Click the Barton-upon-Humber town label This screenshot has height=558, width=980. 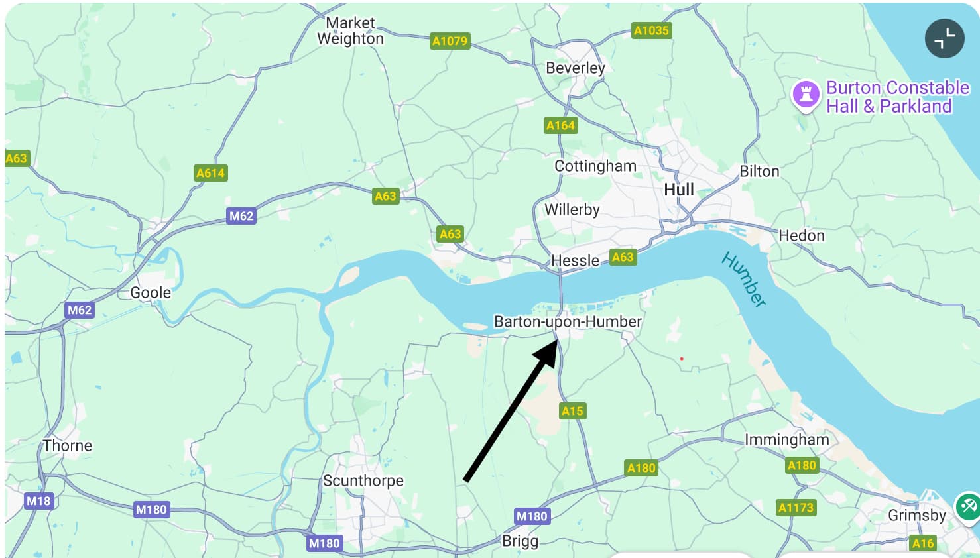[568, 322]
